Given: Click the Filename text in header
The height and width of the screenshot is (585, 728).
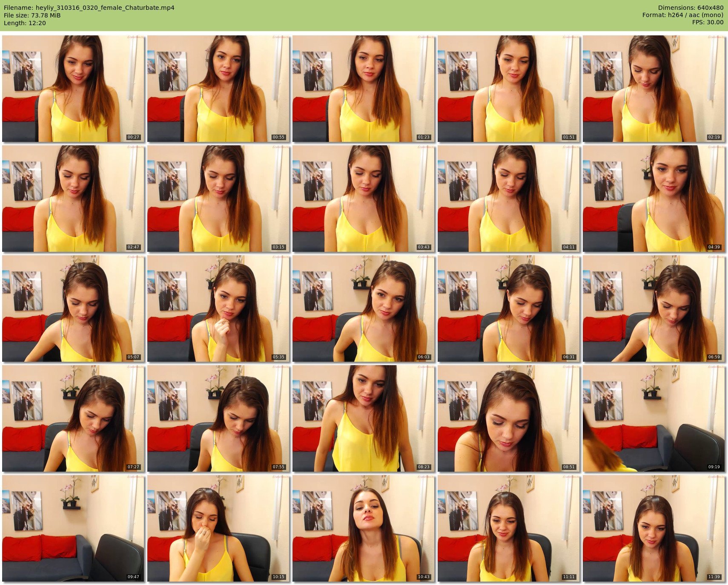Looking at the screenshot, I should 89,8.
